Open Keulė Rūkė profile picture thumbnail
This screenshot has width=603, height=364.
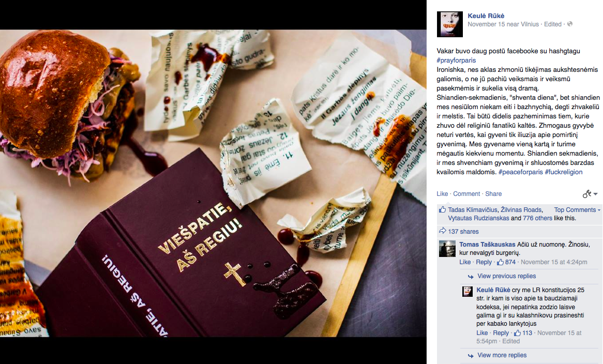(449, 24)
